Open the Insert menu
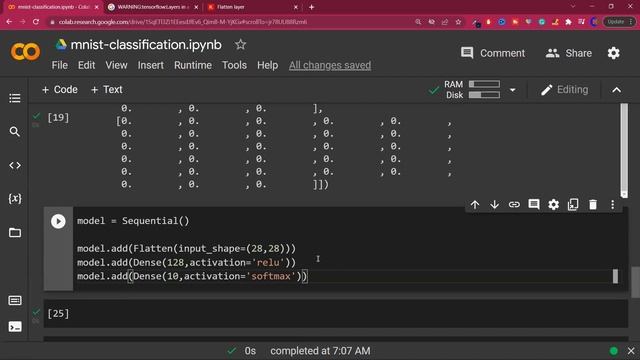Viewport: 640px width, 360px height. coord(151,65)
